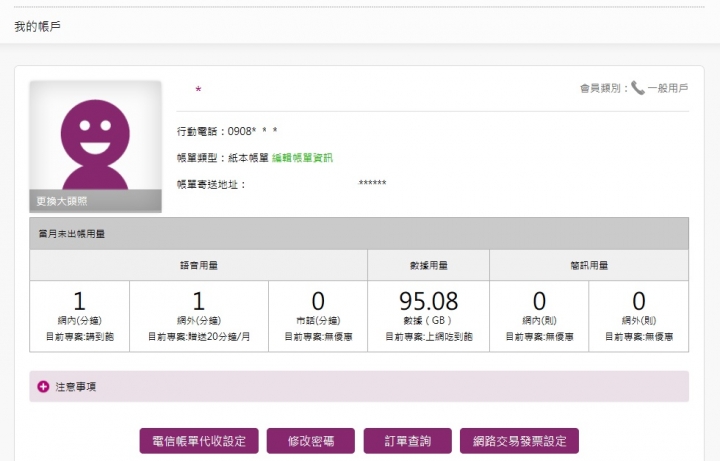Click the 網內(分鐘) voice usage cell
Viewport: 720px width, 461px height.
(79, 316)
